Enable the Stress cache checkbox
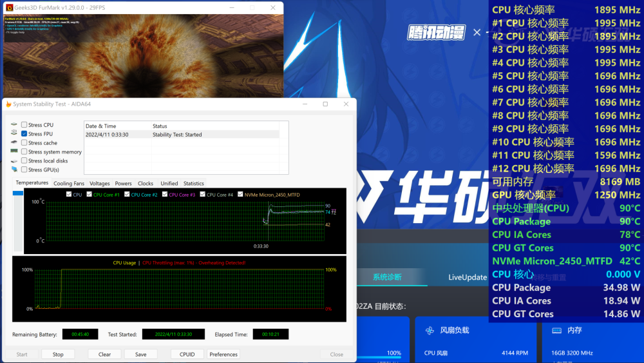The height and width of the screenshot is (363, 644). (24, 142)
